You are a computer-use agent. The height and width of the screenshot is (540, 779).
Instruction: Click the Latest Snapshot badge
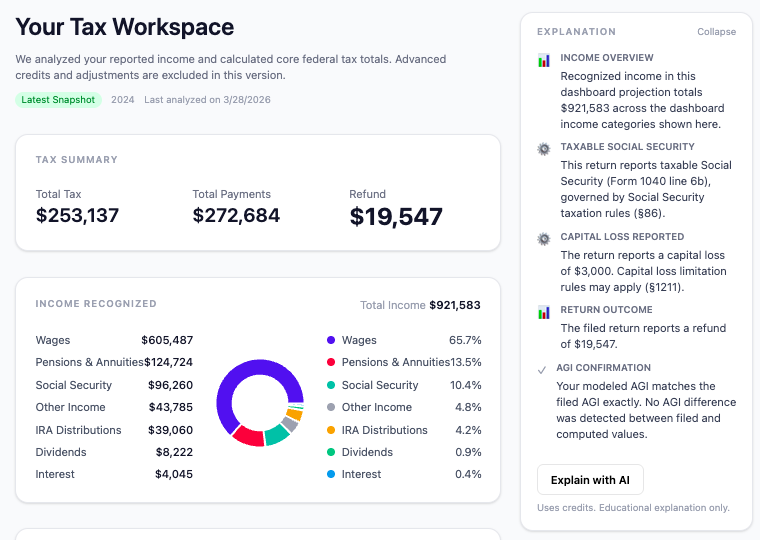pyautogui.click(x=58, y=100)
